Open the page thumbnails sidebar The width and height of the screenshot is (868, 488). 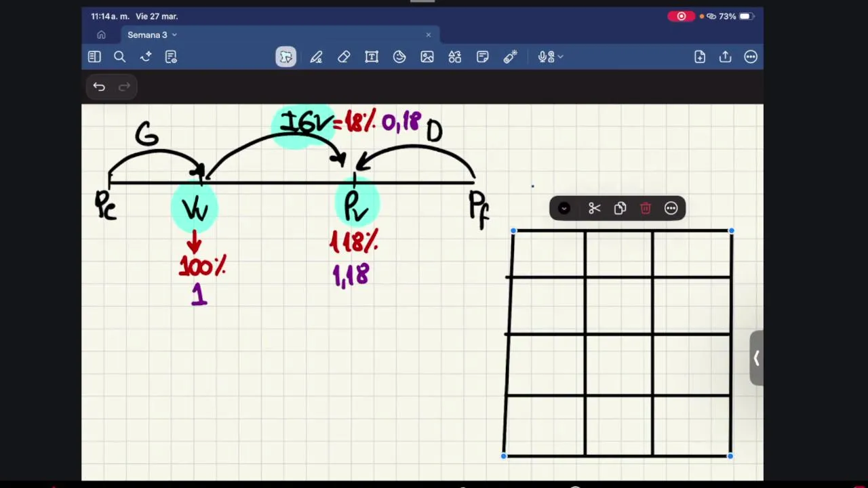(x=94, y=57)
